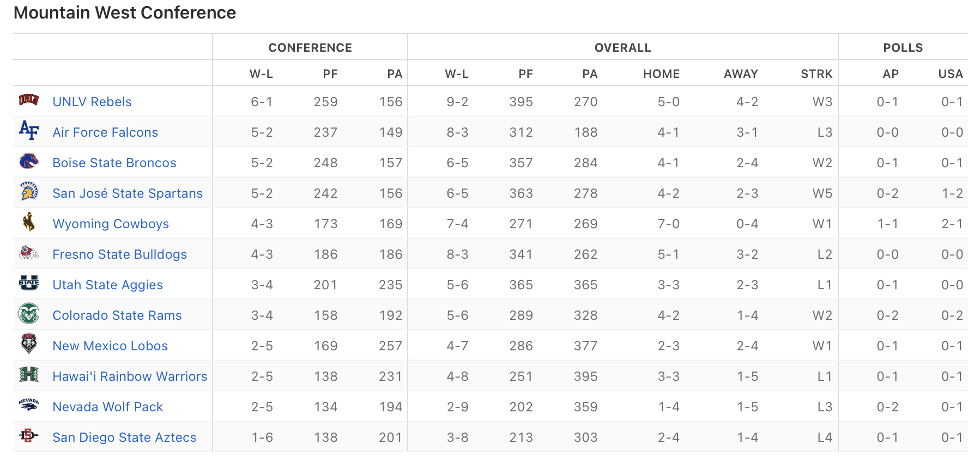Click the UNLV Rebels team logo
980x462 pixels.
click(x=29, y=100)
